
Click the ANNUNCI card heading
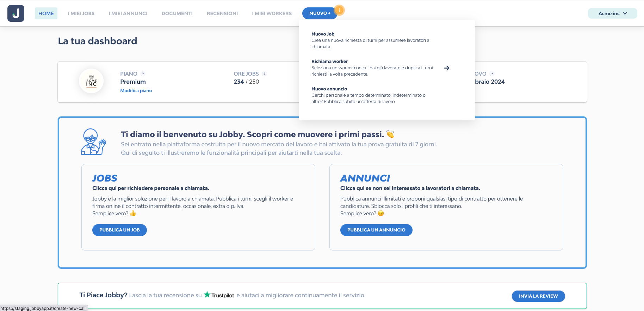(365, 178)
